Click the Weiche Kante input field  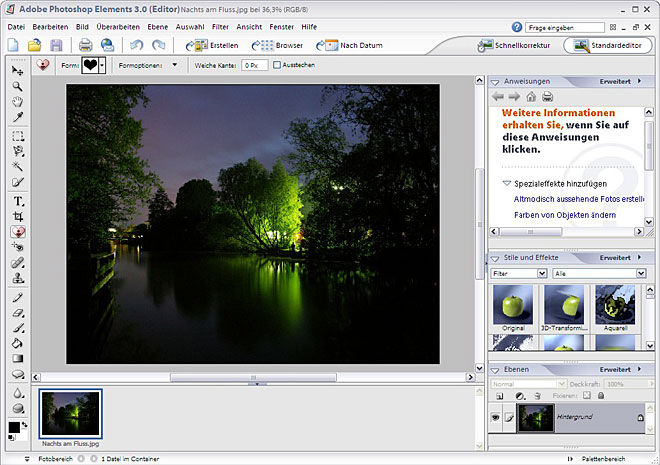point(254,65)
